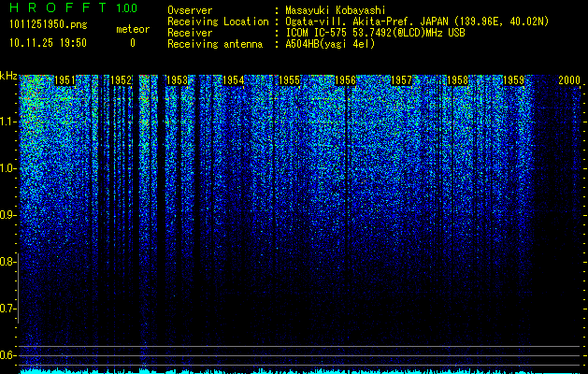This screenshot has width=588, height=374.
Task: Click the 0.8 kHz axis label
Action: tap(7, 262)
